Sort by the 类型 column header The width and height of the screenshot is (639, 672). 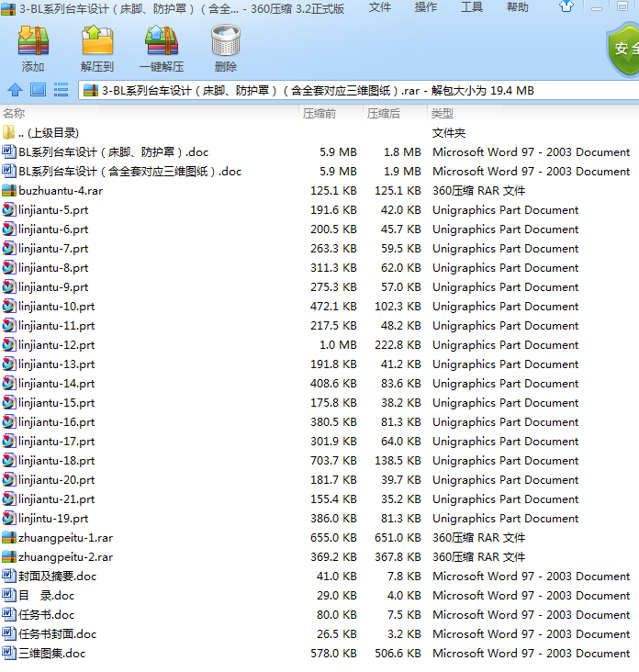443,113
